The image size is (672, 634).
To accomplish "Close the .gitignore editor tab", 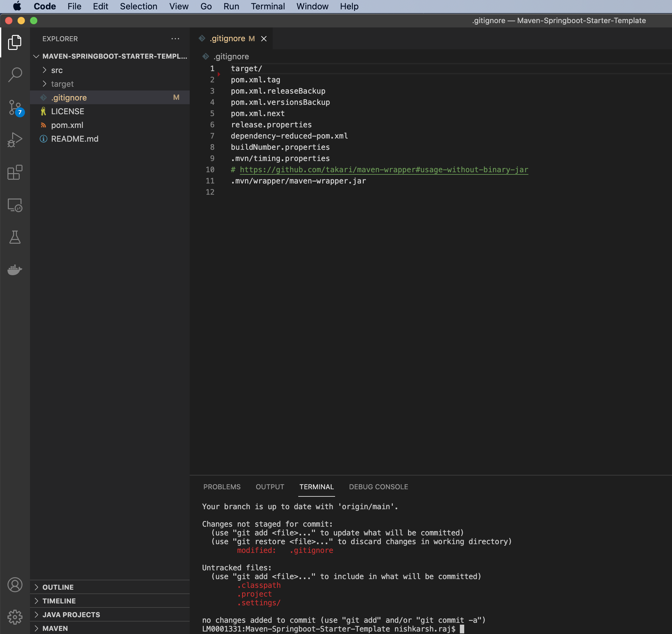I will point(264,39).
